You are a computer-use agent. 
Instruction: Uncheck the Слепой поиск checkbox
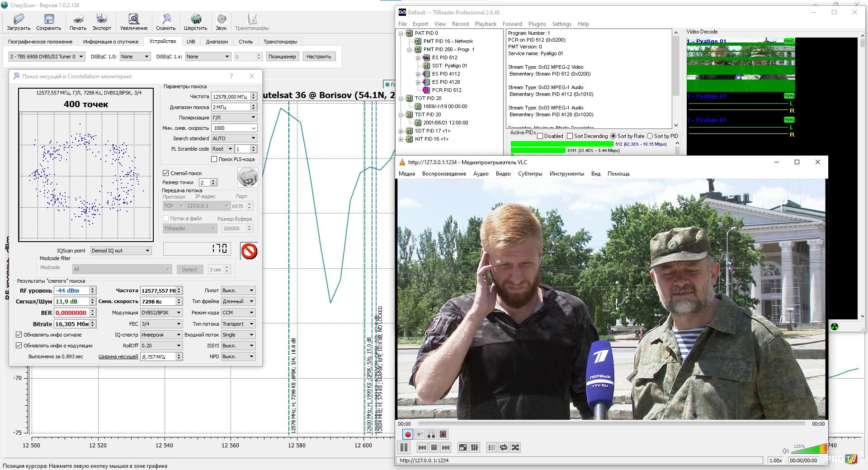(166, 173)
